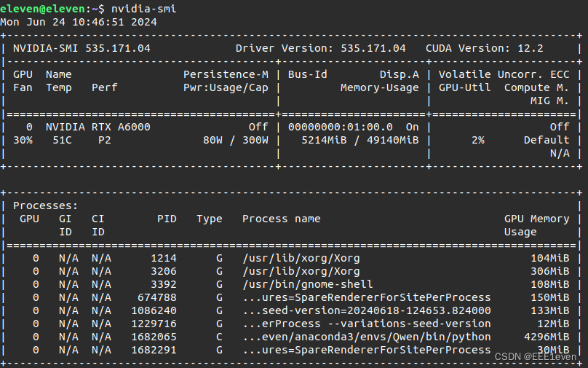Click the 'Memory-Usage' header text
The image size is (588, 368).
click(379, 87)
